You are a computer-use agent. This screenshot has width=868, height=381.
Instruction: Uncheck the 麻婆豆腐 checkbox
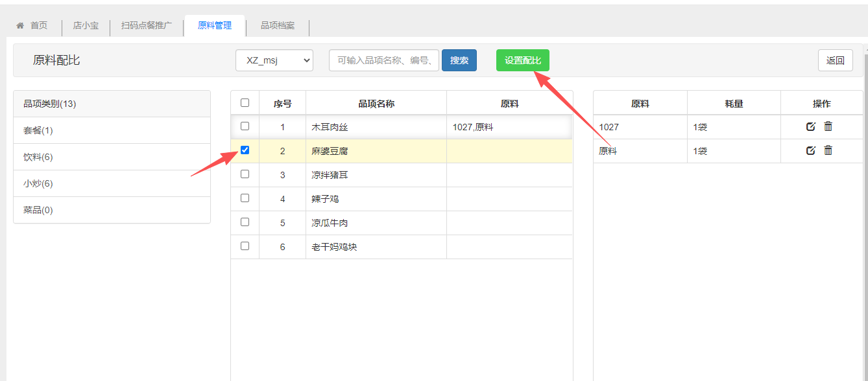click(245, 150)
